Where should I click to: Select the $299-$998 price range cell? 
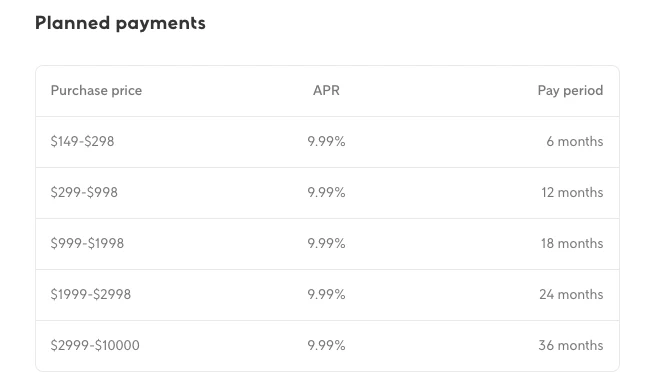[x=84, y=192]
